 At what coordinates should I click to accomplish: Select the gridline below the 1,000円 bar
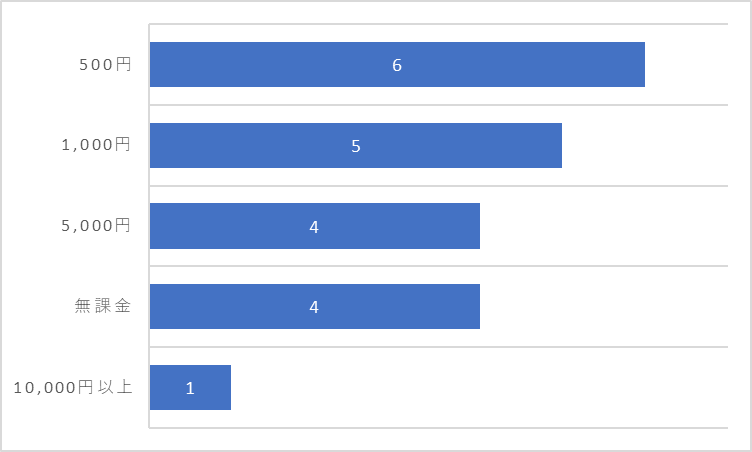[x=439, y=186]
